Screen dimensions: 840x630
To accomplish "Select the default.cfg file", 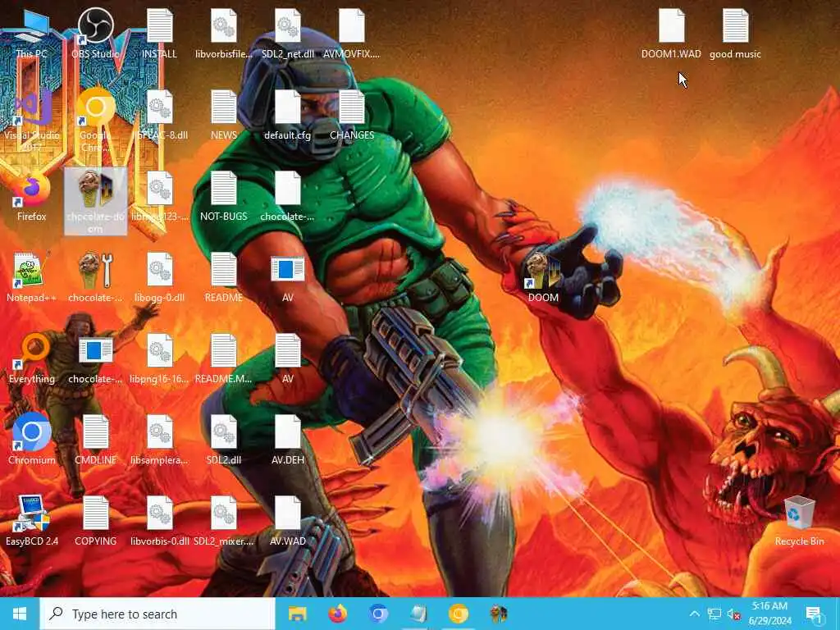I will tap(288, 115).
